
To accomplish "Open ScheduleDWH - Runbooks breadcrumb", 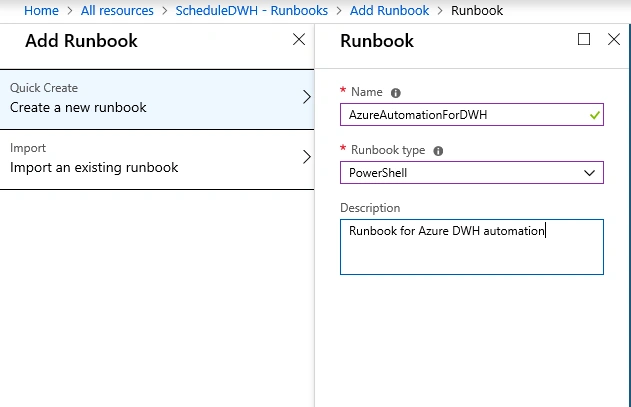I will point(252,10).
